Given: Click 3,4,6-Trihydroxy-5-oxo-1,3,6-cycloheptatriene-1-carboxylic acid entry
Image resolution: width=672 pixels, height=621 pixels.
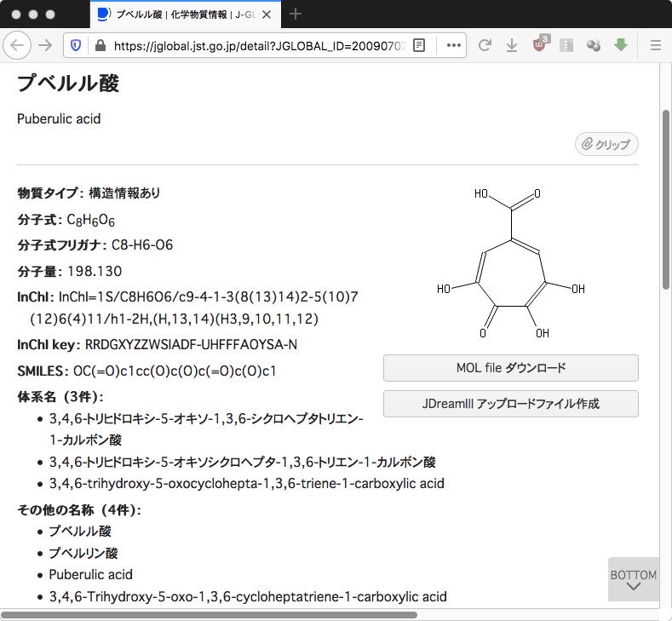Looking at the screenshot, I should click(x=248, y=596).
